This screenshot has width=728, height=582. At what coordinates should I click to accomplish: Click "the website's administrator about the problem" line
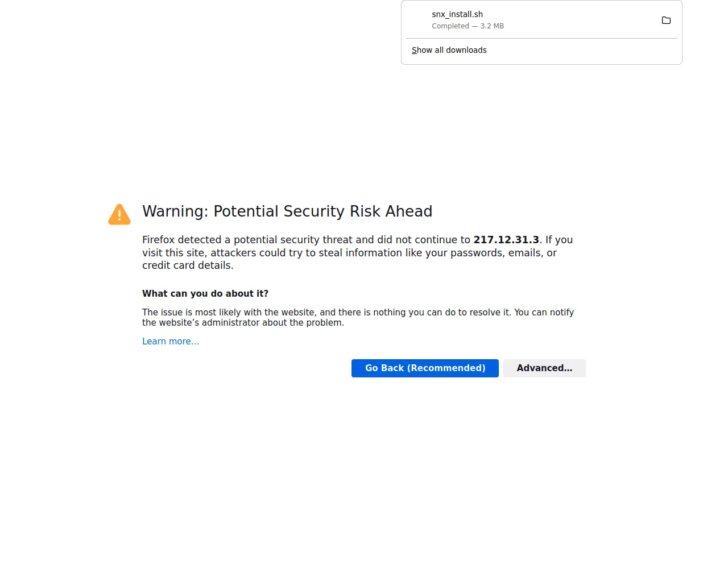pos(243,323)
